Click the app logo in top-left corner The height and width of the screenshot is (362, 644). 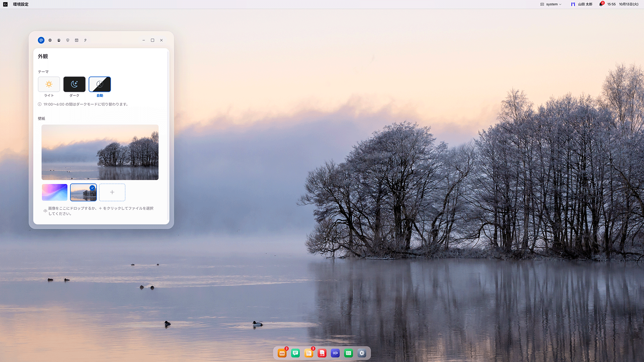[5, 4]
